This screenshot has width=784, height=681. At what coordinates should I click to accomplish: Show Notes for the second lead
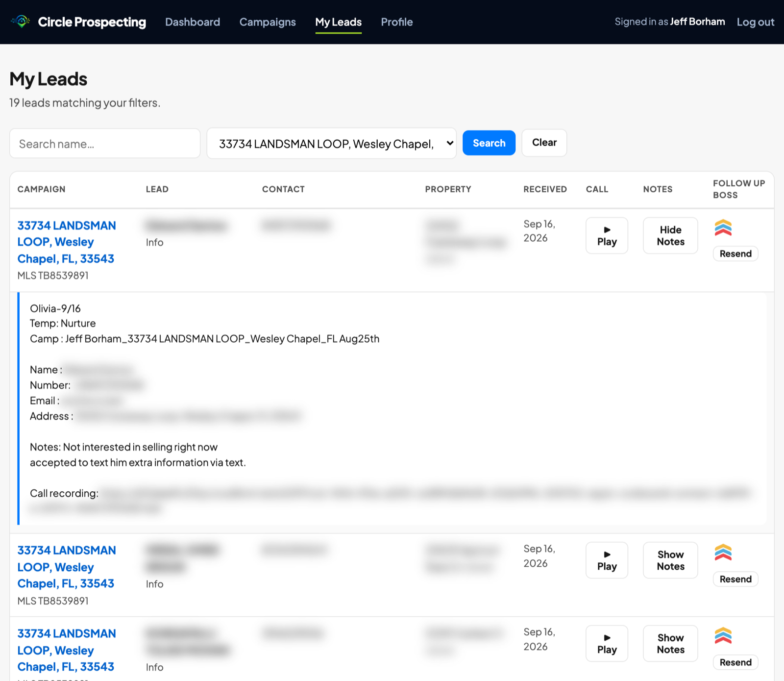(670, 560)
